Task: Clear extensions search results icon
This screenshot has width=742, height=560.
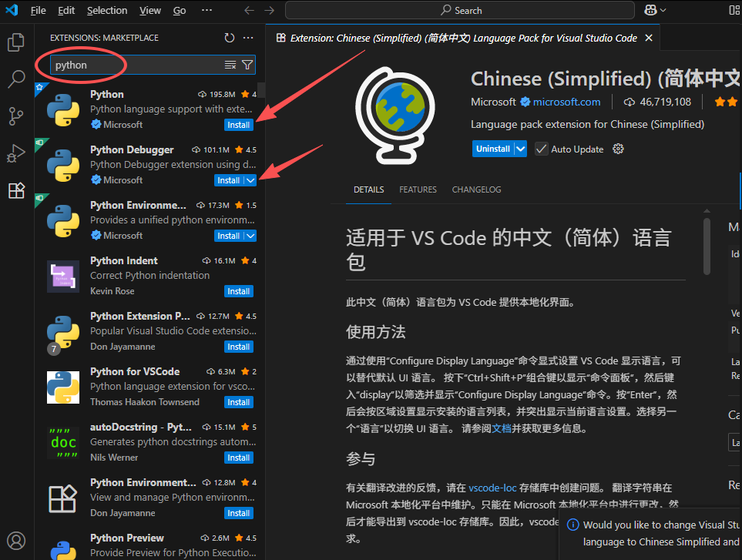Action: click(x=230, y=65)
